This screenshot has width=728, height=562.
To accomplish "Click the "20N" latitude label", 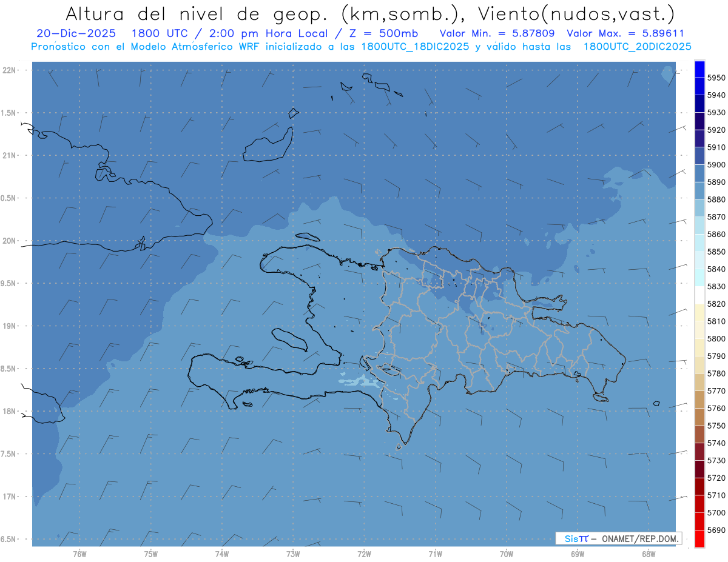I will pos(9,241).
